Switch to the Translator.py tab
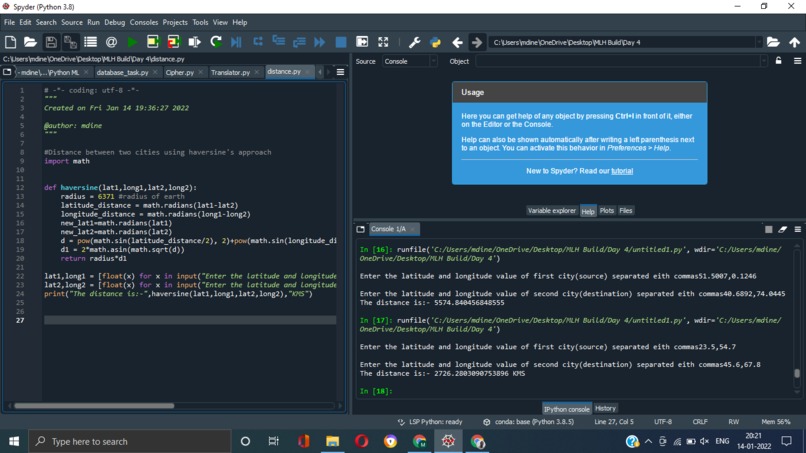The height and width of the screenshot is (453, 806). (x=230, y=73)
